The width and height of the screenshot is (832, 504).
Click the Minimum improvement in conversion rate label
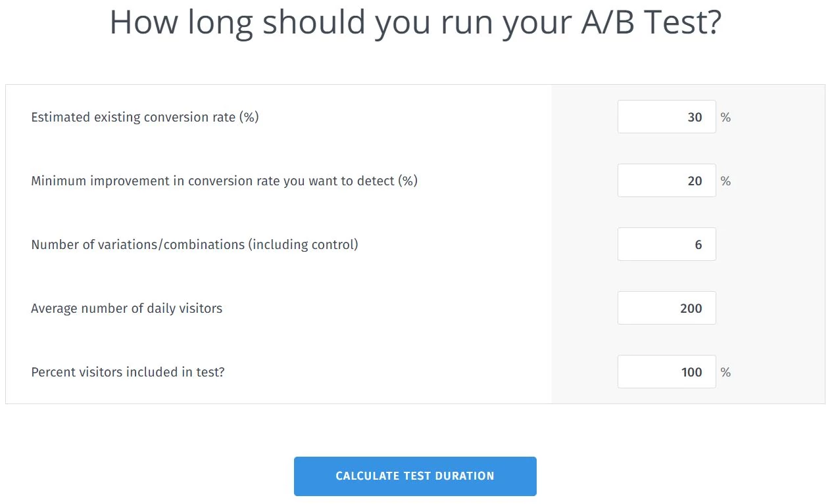(x=224, y=181)
